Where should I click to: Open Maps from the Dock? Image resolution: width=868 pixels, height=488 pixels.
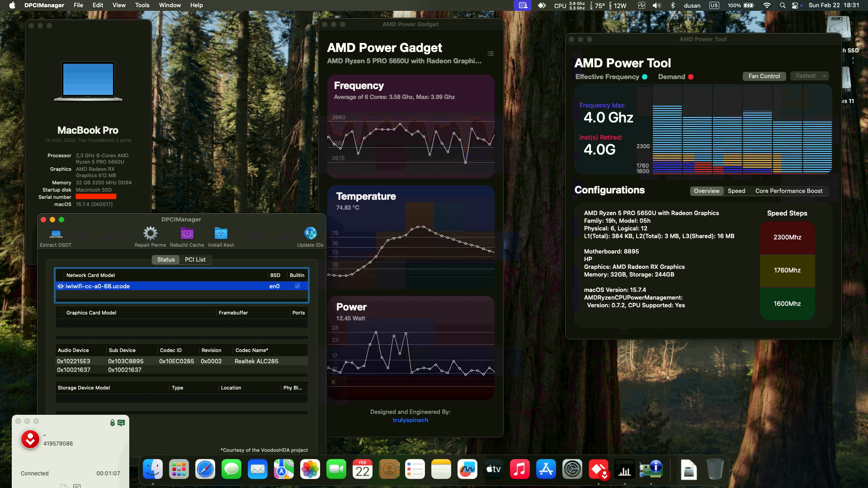click(284, 470)
